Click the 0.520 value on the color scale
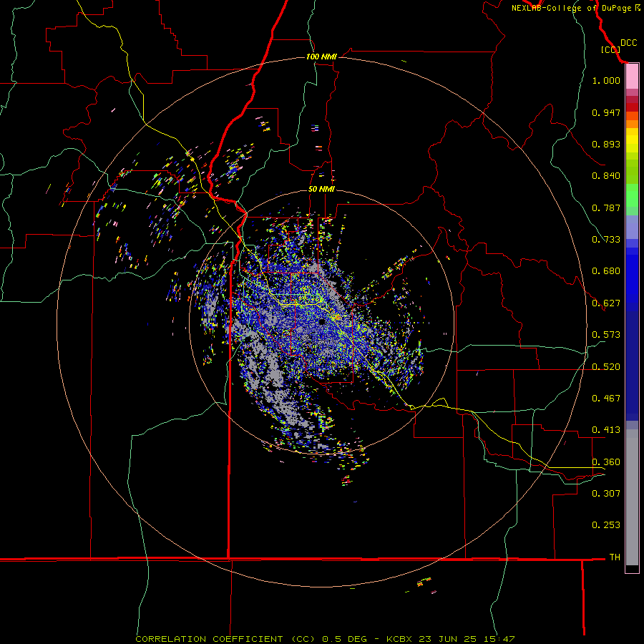The height and width of the screenshot is (644, 644). click(x=606, y=366)
